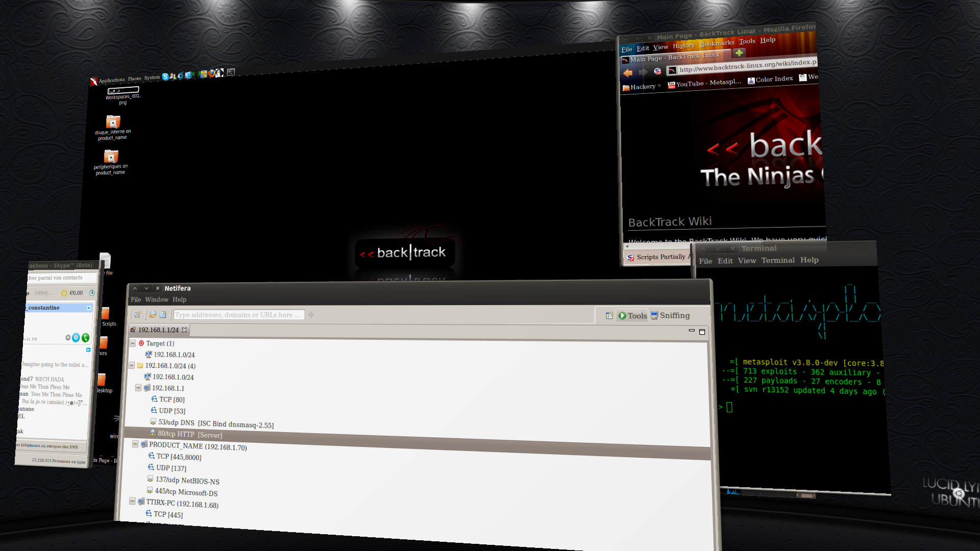
Task: Click the plus add-target icon in Netifera
Action: (x=311, y=315)
